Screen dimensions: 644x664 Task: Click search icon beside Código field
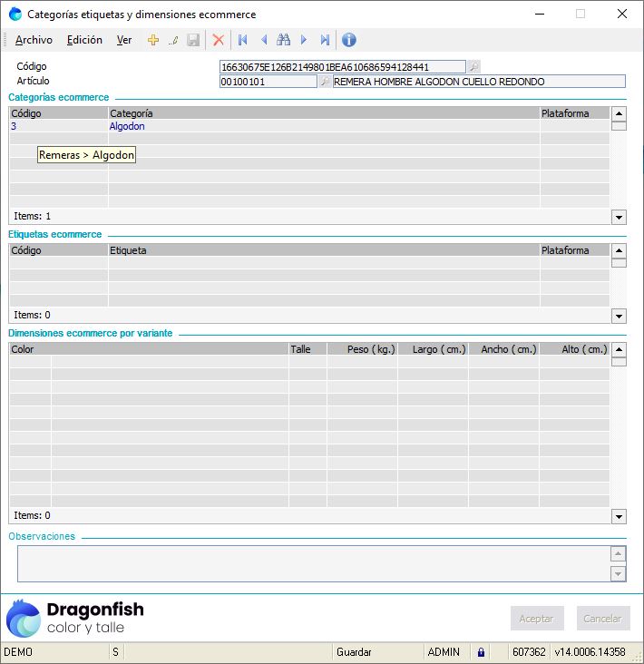pyautogui.click(x=473, y=67)
